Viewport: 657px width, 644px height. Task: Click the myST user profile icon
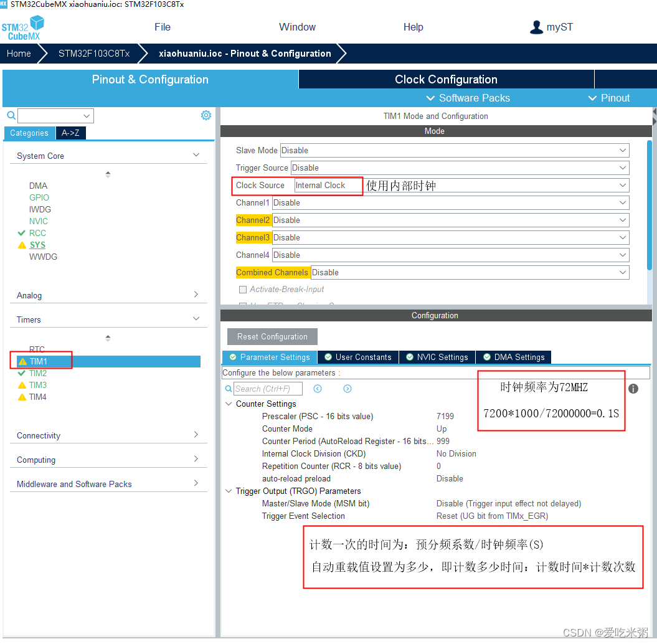[536, 27]
